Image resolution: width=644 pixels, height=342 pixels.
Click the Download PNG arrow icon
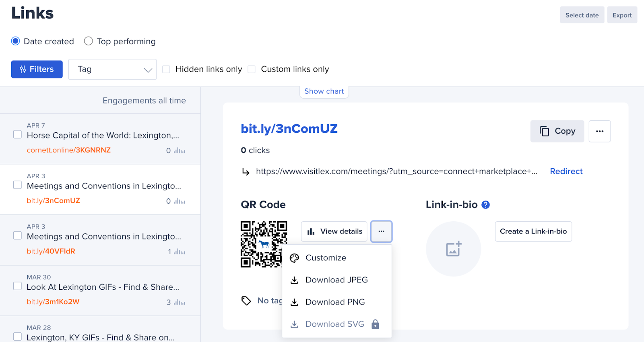[295, 302]
